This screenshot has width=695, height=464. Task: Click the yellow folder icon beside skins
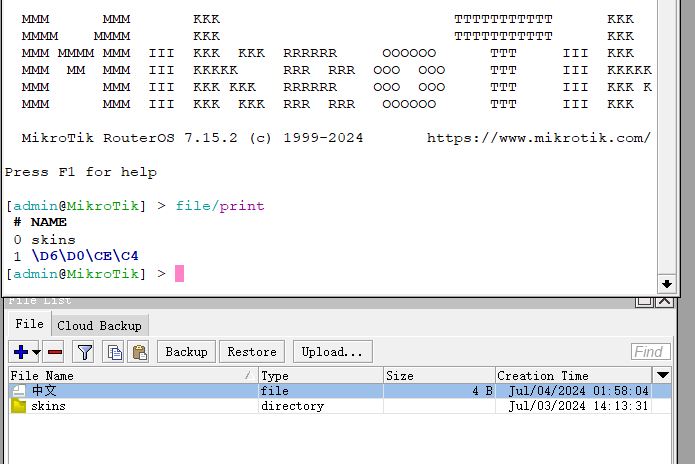tap(19, 406)
